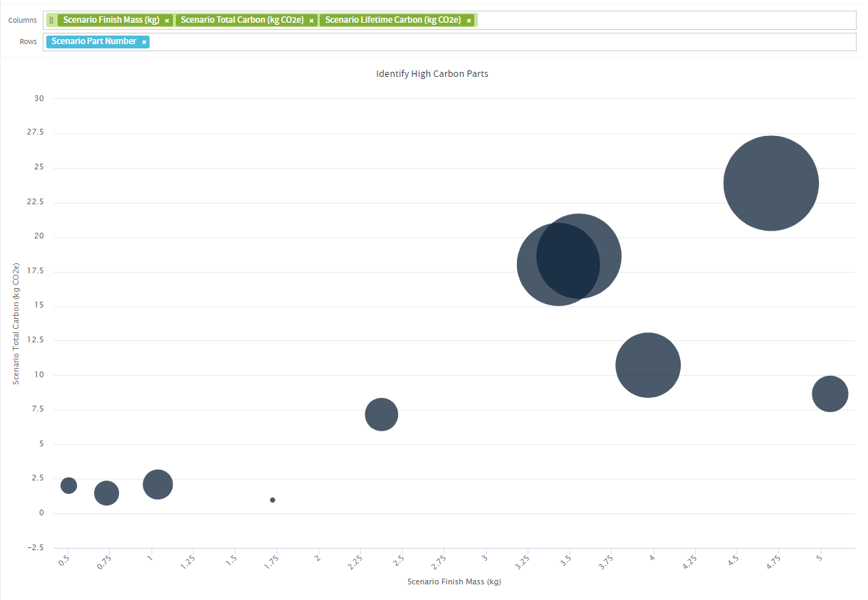Click the drag handle in the Columns field
868x600 pixels.
(x=51, y=21)
